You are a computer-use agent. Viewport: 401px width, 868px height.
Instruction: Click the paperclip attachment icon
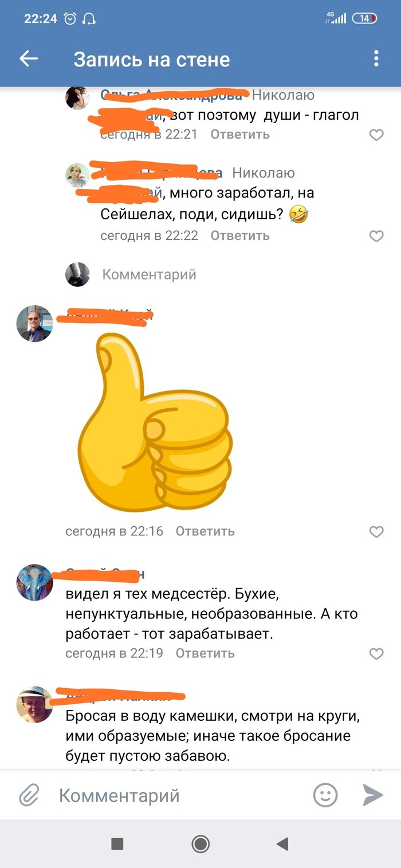(29, 795)
